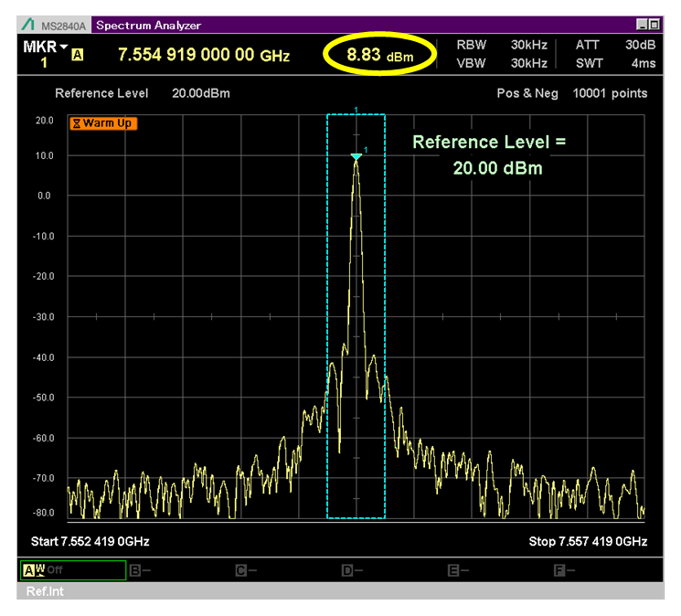Click the SWT 4ms sweep time setting
Screen dimensions: 681x616
point(609,63)
